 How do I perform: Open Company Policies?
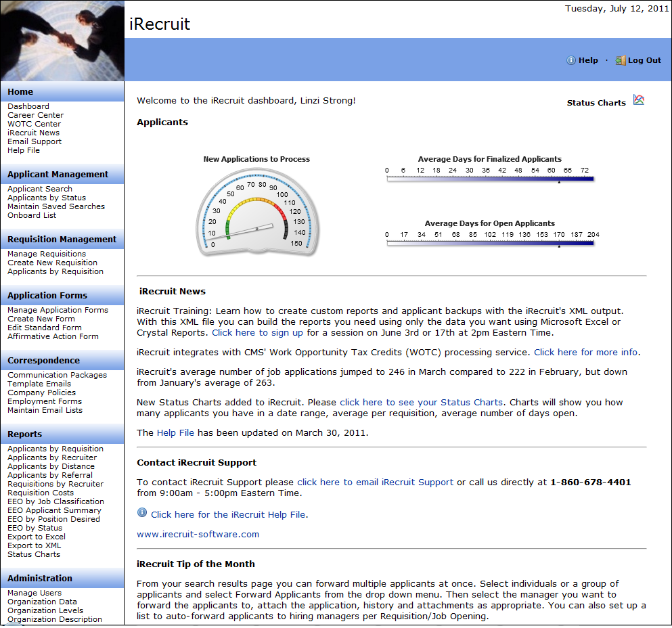41,392
